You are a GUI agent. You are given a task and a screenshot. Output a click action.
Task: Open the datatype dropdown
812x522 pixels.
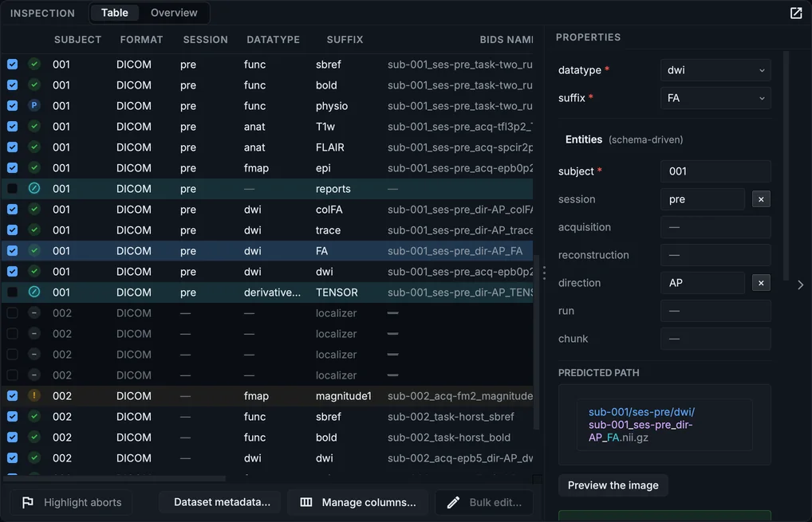point(715,70)
